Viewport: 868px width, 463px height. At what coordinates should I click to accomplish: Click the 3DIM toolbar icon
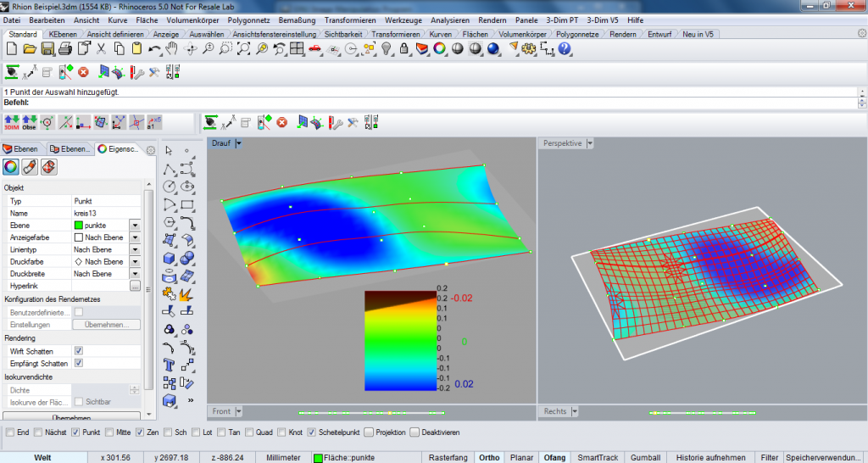point(12,122)
